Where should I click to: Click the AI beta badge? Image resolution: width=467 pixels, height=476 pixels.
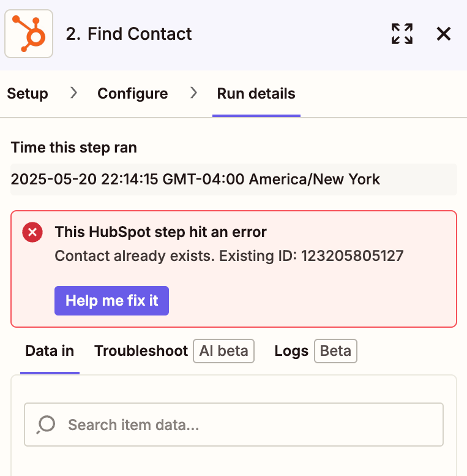coord(223,351)
